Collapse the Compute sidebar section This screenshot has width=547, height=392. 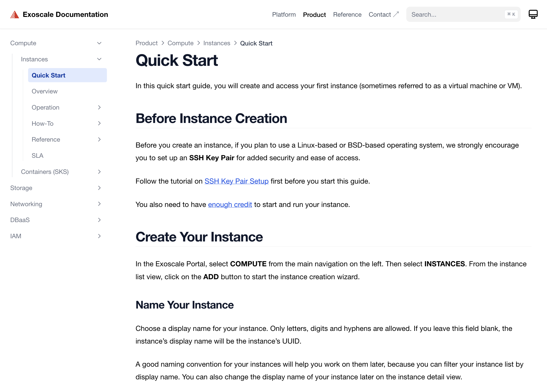pyautogui.click(x=99, y=43)
